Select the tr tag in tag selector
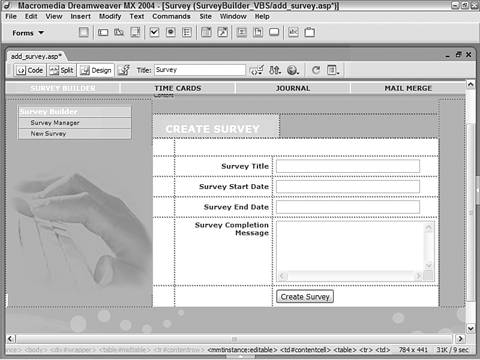This screenshot has width=480, height=360. coord(366,350)
